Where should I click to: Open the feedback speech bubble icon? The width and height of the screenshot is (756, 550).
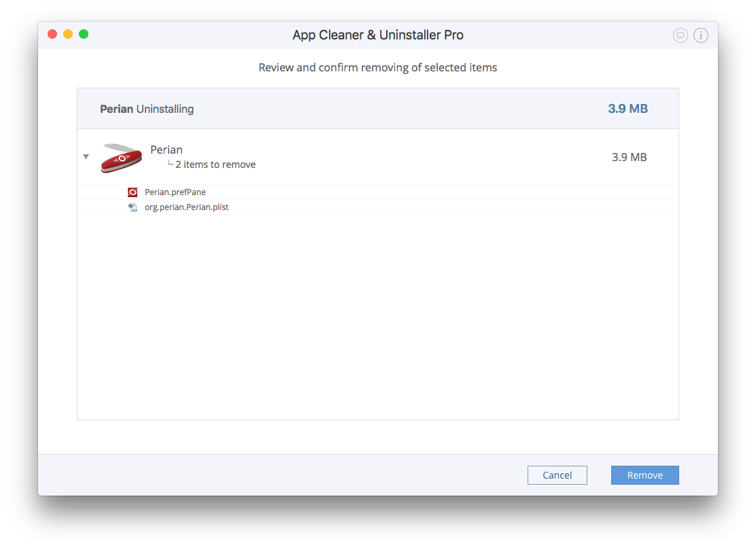pos(681,35)
